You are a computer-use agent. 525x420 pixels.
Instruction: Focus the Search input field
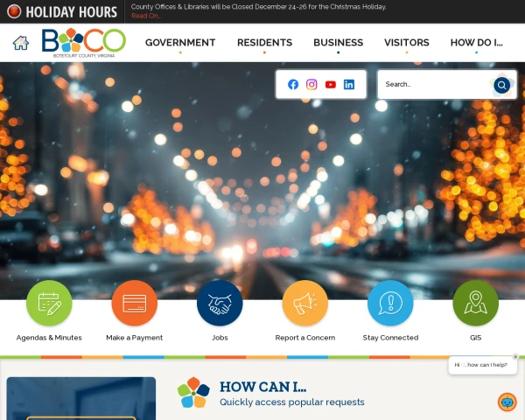435,84
